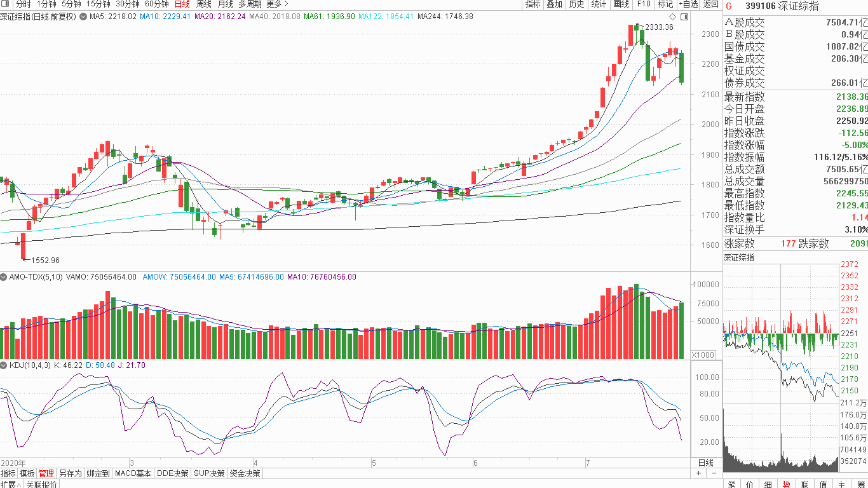Select the 值 tab in the side panel

point(824,484)
